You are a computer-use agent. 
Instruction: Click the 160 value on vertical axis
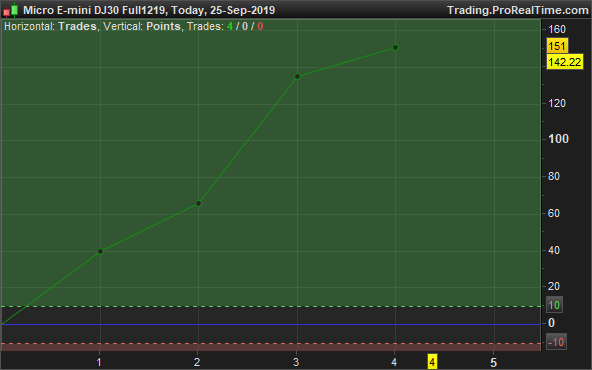click(557, 29)
